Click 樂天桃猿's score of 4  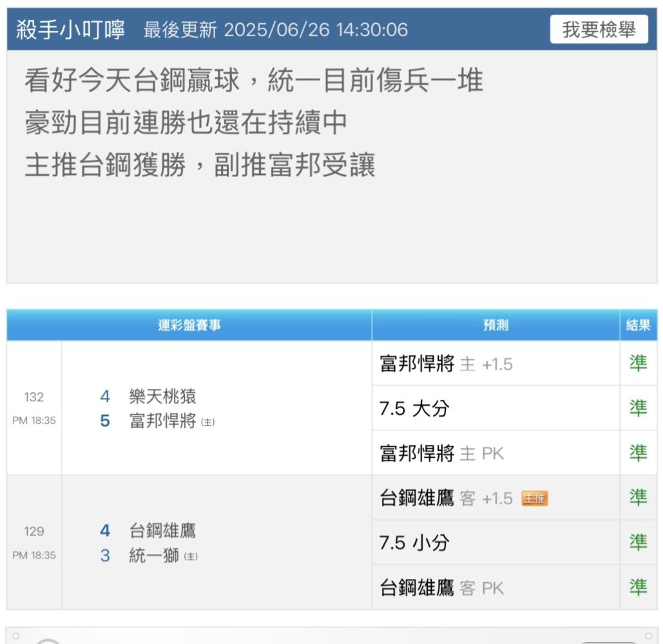pos(105,396)
